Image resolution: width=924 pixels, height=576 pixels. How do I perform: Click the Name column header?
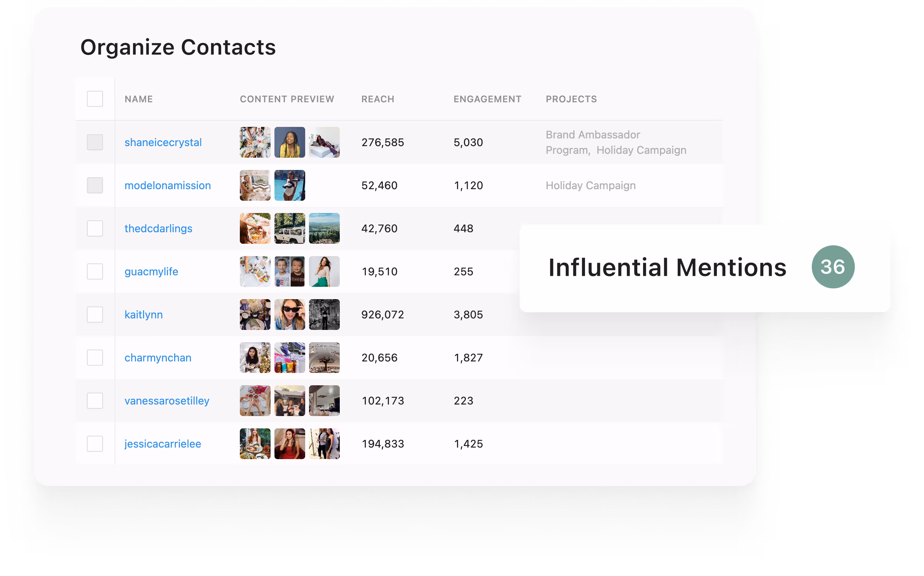(138, 99)
